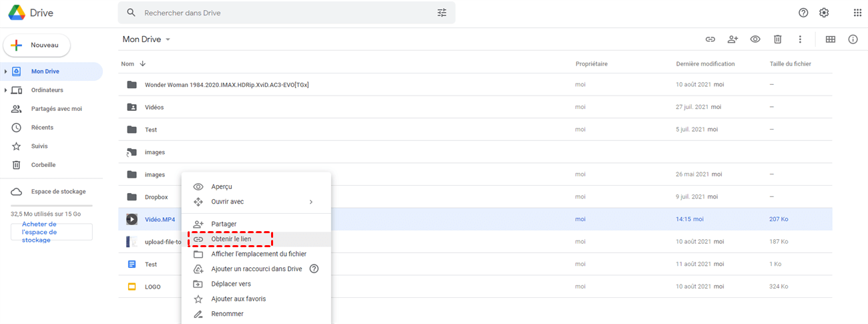
Task: Choose Renommer from the context menu
Action: tap(227, 314)
